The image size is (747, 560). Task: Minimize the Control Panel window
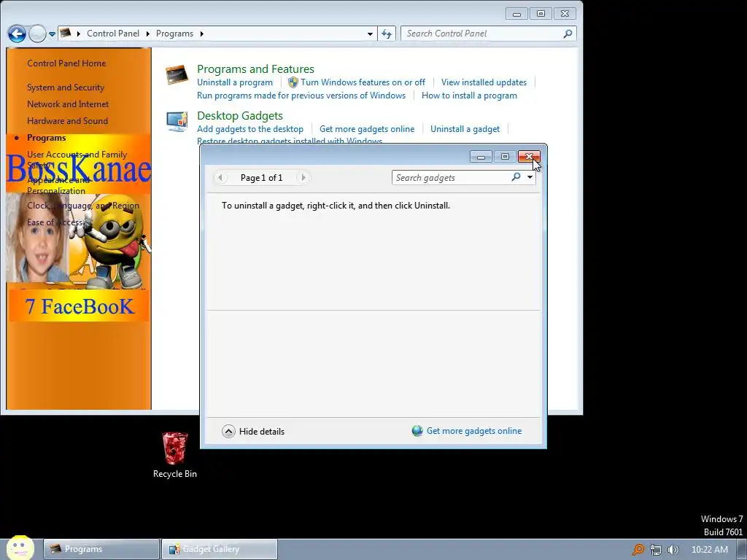click(517, 14)
